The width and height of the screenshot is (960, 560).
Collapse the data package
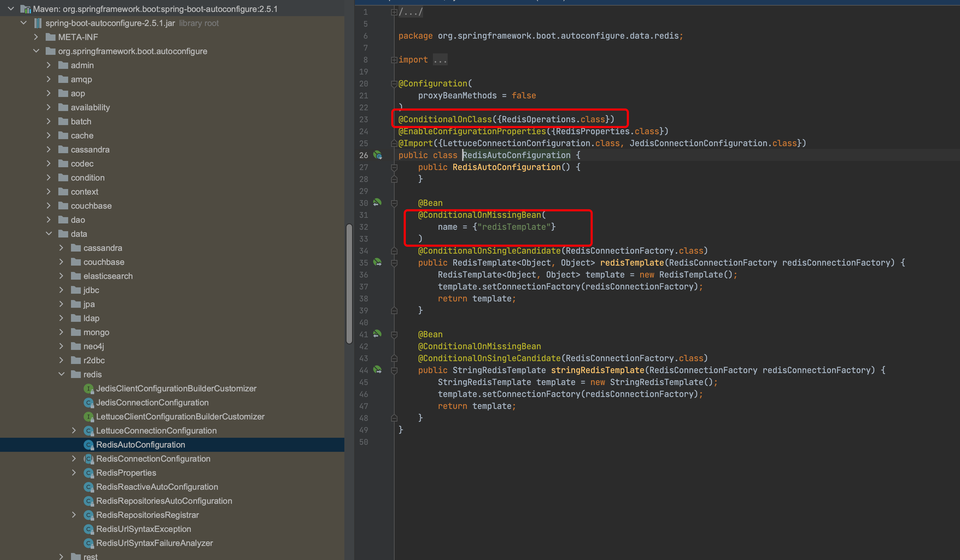click(x=48, y=234)
